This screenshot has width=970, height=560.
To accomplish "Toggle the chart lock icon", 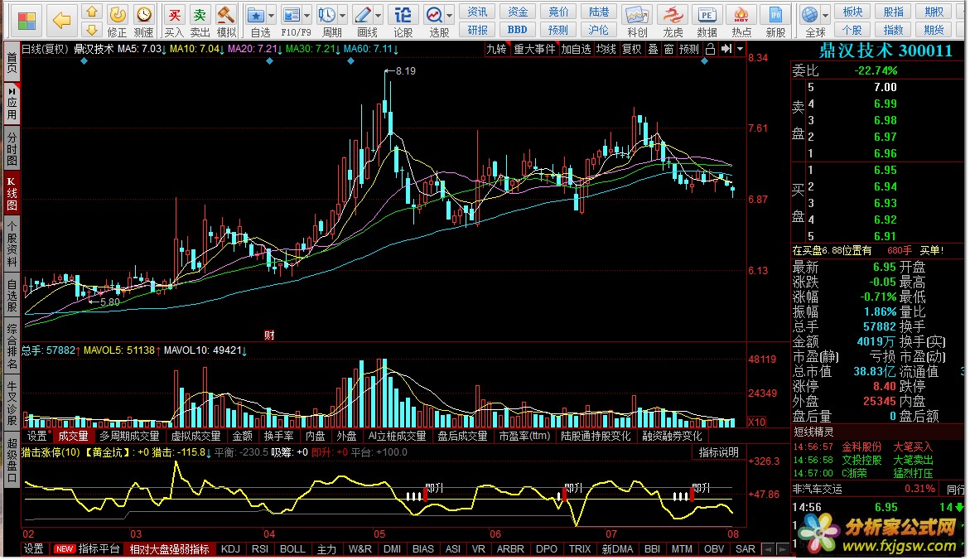I will point(710,49).
